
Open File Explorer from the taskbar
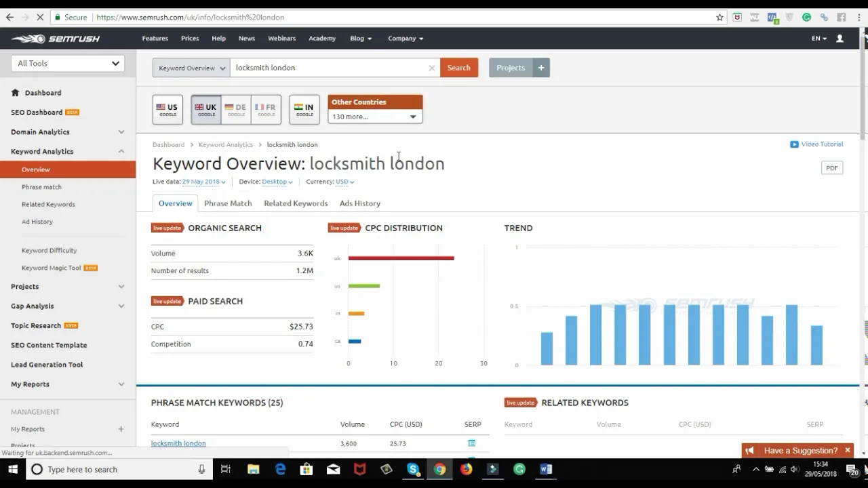pos(253,469)
